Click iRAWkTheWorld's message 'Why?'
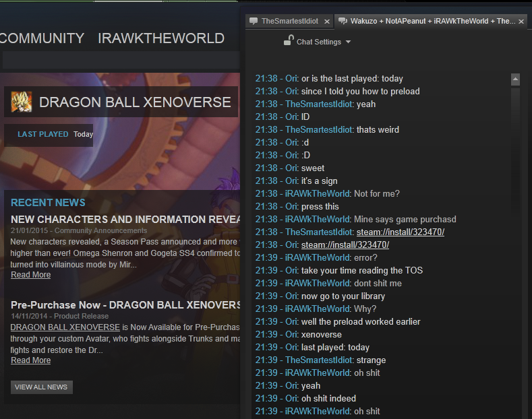Image resolution: width=532 pixels, height=419 pixels. 365,309
